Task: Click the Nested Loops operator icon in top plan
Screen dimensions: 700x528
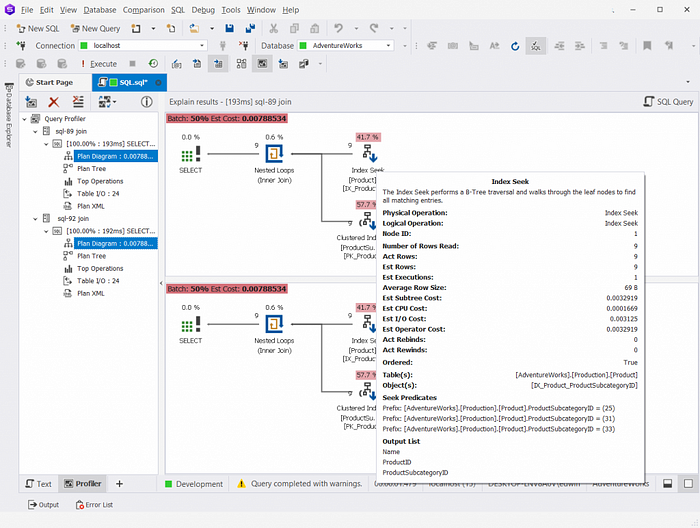Action: coord(274,154)
